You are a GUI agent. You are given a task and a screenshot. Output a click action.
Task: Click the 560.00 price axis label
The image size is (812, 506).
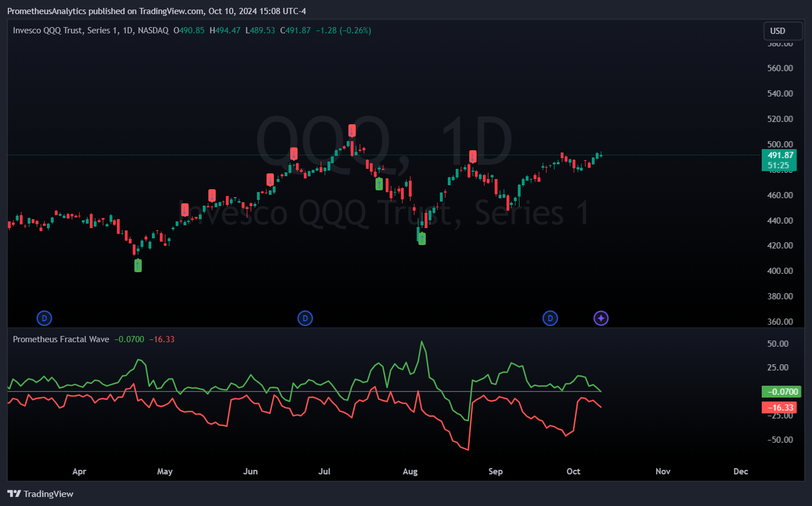point(780,68)
